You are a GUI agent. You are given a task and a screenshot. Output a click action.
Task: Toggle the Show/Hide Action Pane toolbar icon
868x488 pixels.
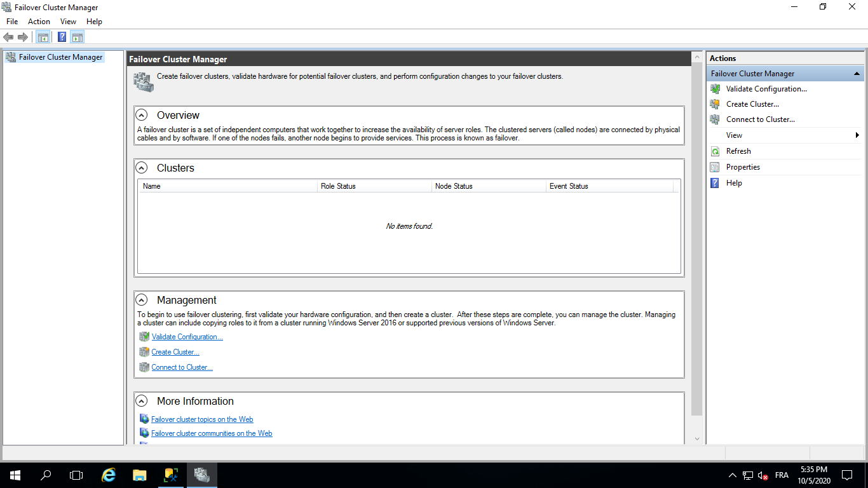tap(78, 37)
